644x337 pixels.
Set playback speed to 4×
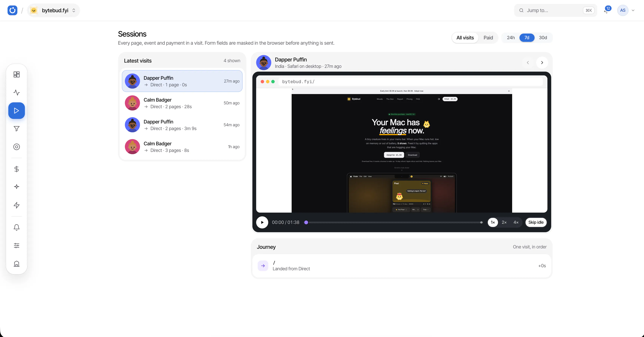[x=516, y=222]
